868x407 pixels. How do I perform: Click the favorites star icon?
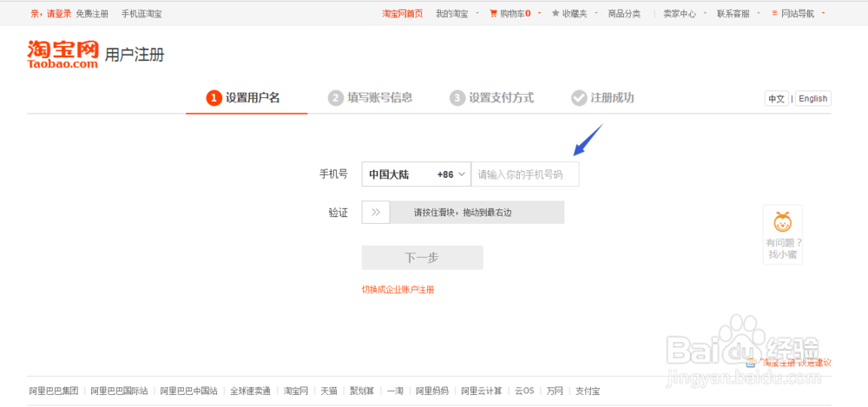click(556, 14)
